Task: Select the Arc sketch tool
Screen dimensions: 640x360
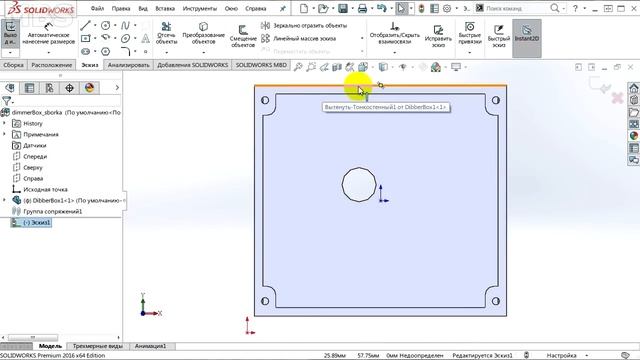Action: [x=105, y=38]
